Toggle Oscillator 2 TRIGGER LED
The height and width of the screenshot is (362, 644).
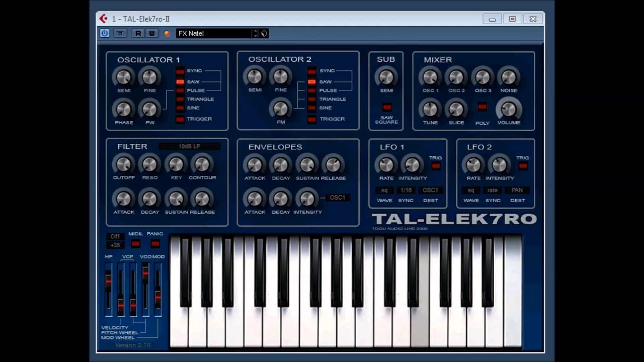312,119
